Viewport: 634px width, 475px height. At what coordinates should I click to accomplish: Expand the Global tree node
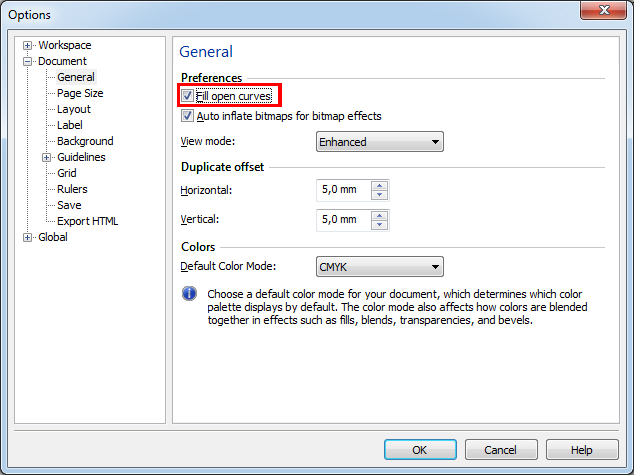[27, 237]
